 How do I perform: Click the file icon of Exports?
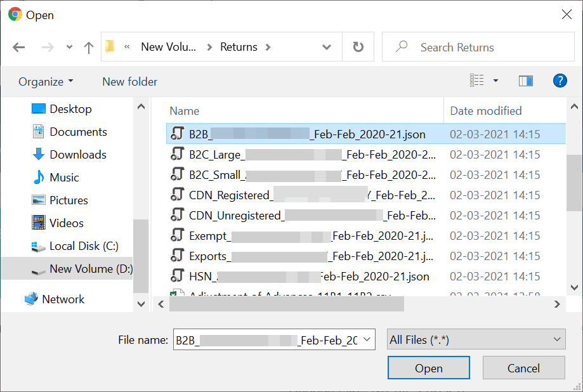178,255
